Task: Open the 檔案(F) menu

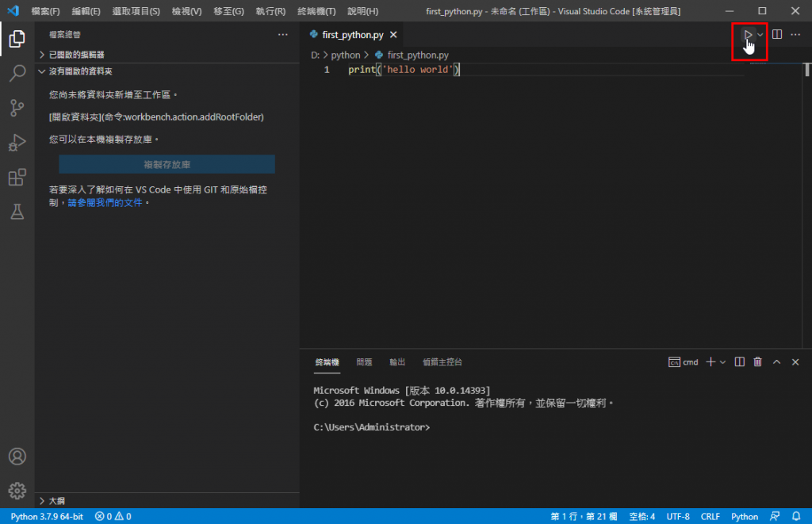Action: pos(45,11)
